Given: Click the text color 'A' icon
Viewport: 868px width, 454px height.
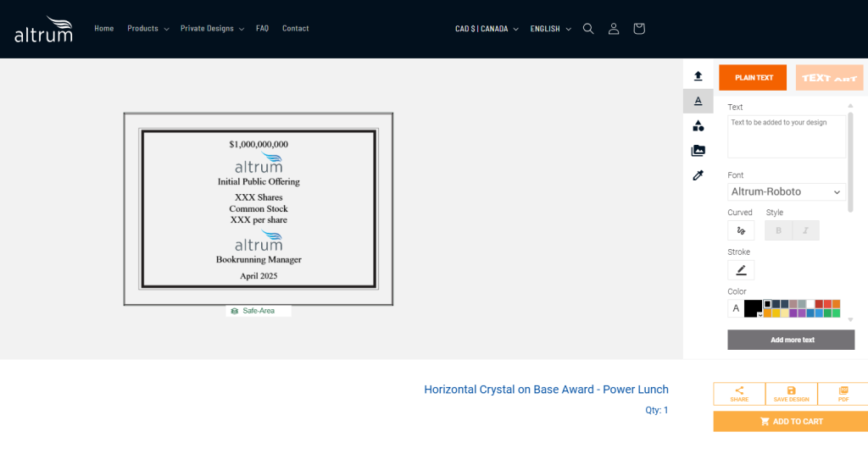Looking at the screenshot, I should [736, 308].
